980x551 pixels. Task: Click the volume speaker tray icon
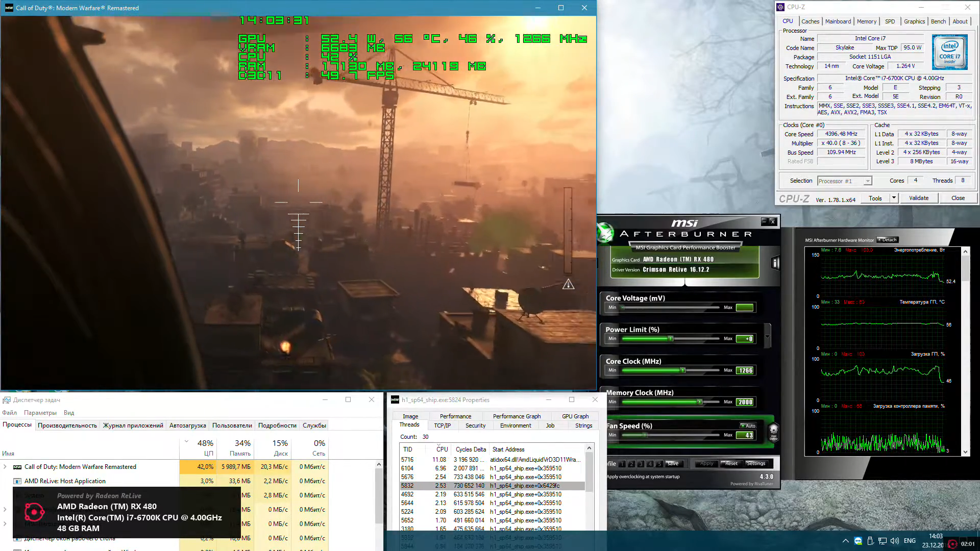pos(895,541)
